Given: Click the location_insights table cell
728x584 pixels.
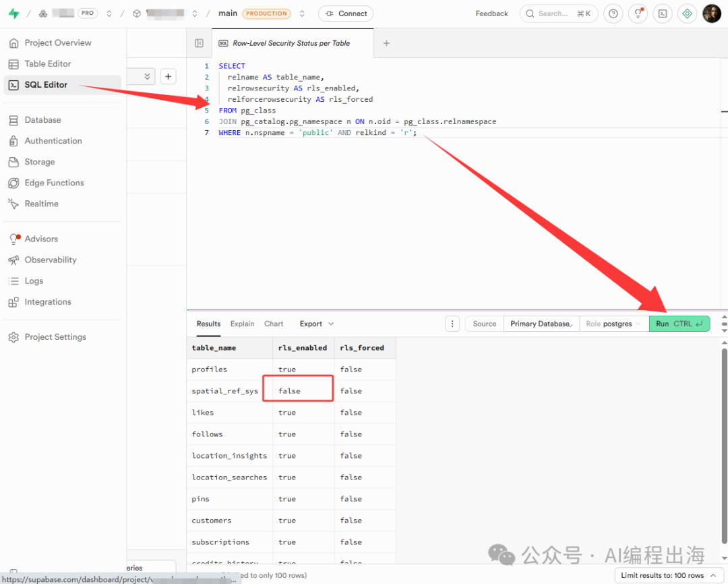Looking at the screenshot, I should point(229,456).
